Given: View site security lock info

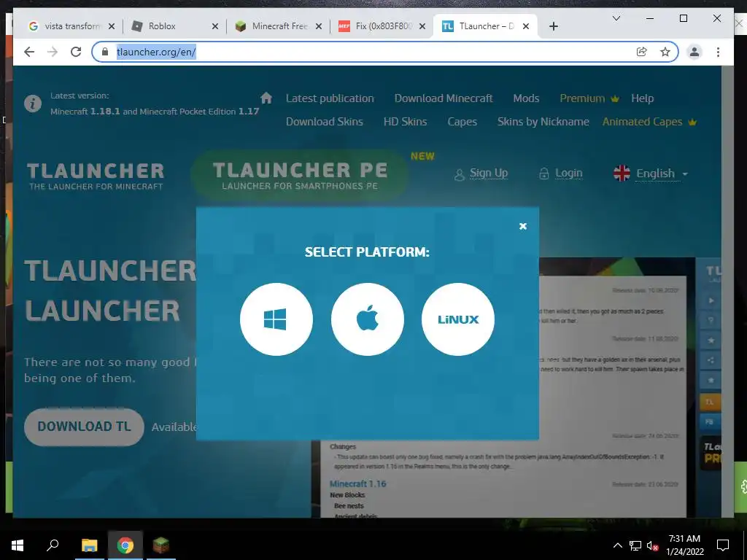Looking at the screenshot, I should tap(105, 52).
